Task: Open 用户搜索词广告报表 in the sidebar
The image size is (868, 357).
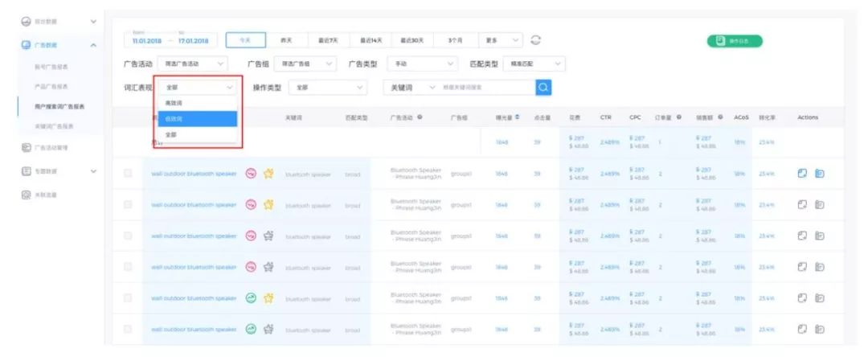Action: 59,106
